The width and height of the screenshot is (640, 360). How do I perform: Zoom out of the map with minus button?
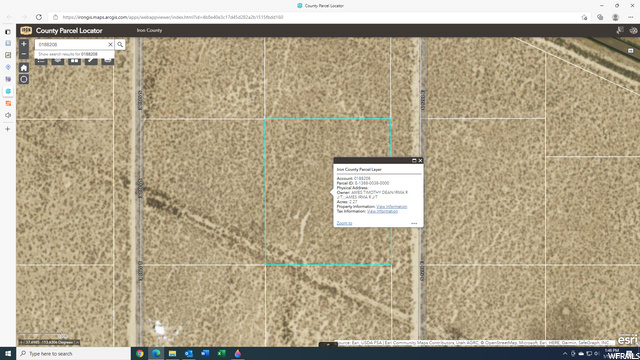[x=24, y=54]
